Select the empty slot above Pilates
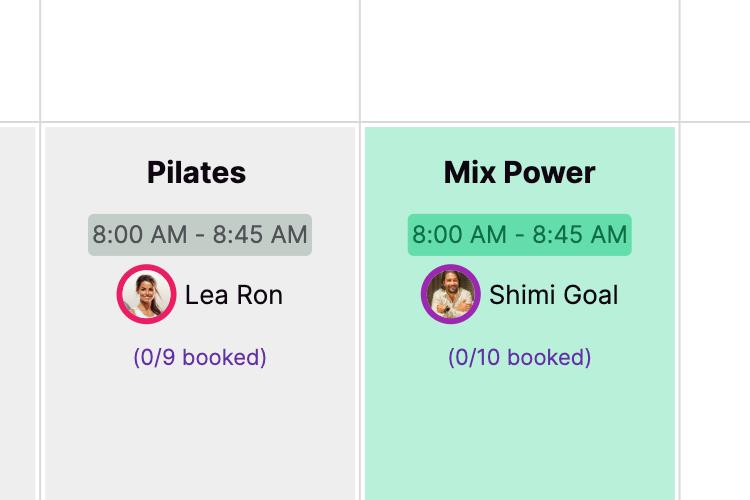 pyautogui.click(x=200, y=60)
